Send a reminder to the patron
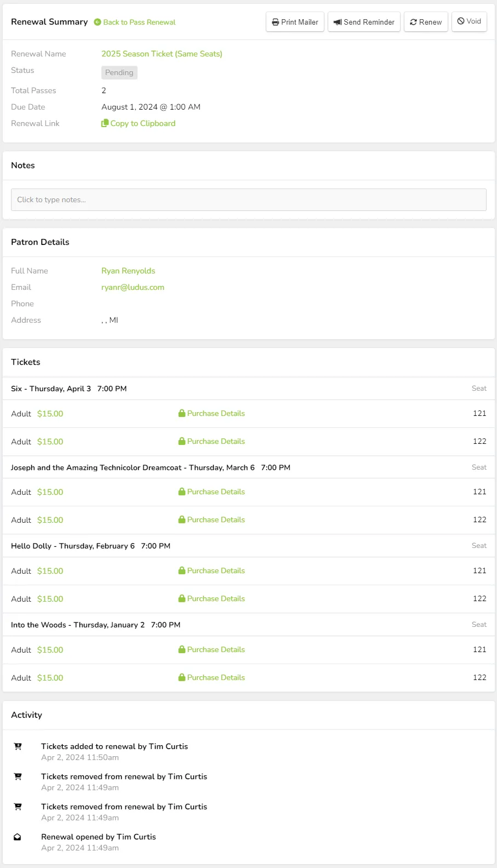This screenshot has height=868, width=497. tap(364, 22)
